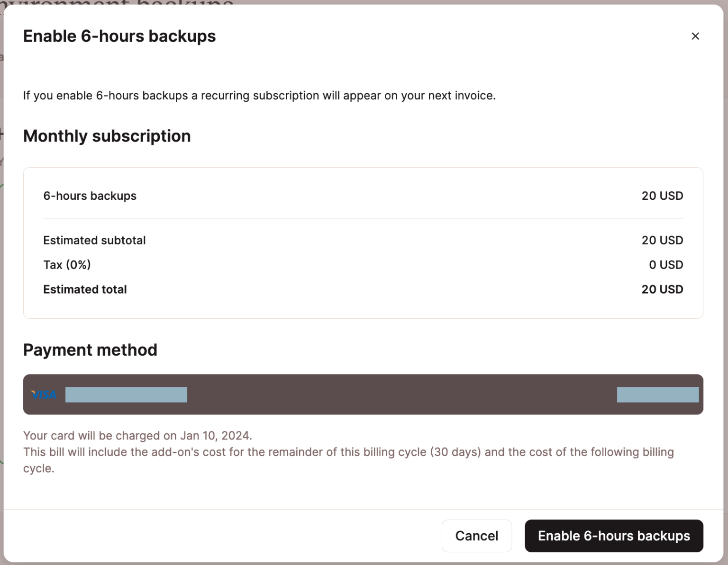728x565 pixels.
Task: Click the redacted card number field
Action: (x=126, y=395)
